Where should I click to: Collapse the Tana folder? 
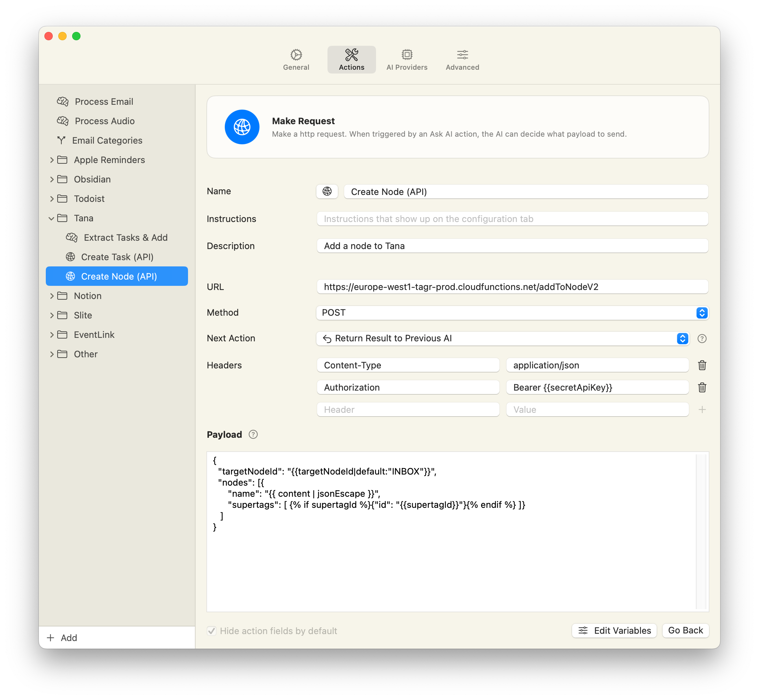[x=51, y=218]
